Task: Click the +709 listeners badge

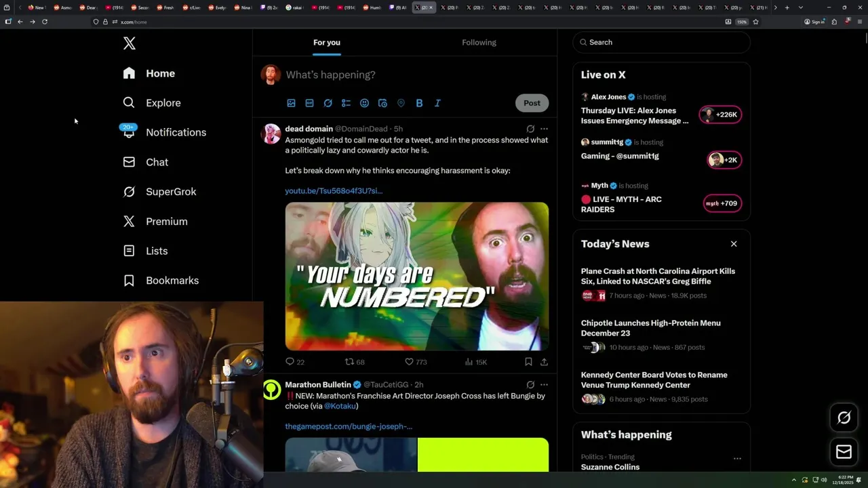Action: click(x=722, y=203)
